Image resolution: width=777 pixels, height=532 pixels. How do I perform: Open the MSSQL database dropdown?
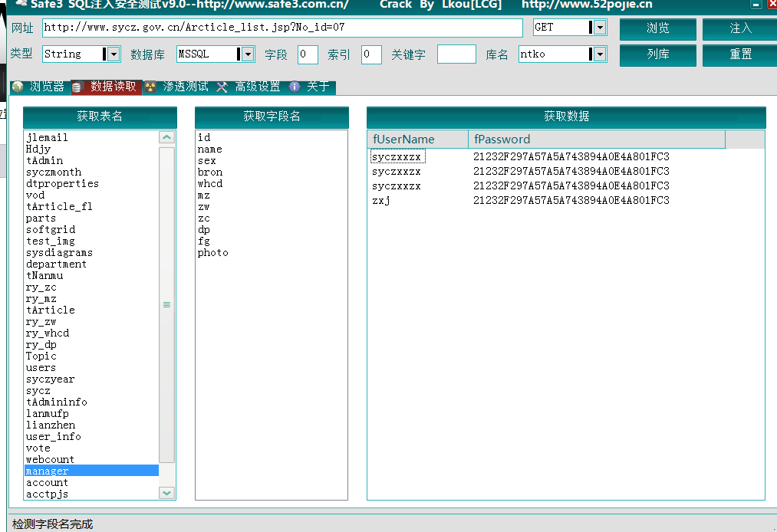click(x=248, y=54)
